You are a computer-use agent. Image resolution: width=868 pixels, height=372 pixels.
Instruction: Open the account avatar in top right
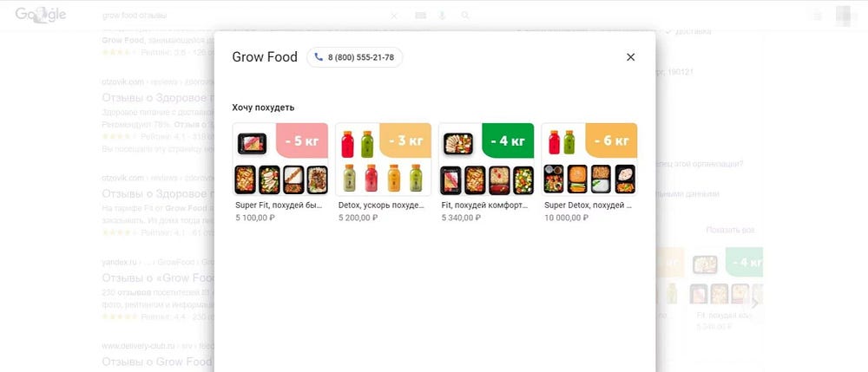845,16
